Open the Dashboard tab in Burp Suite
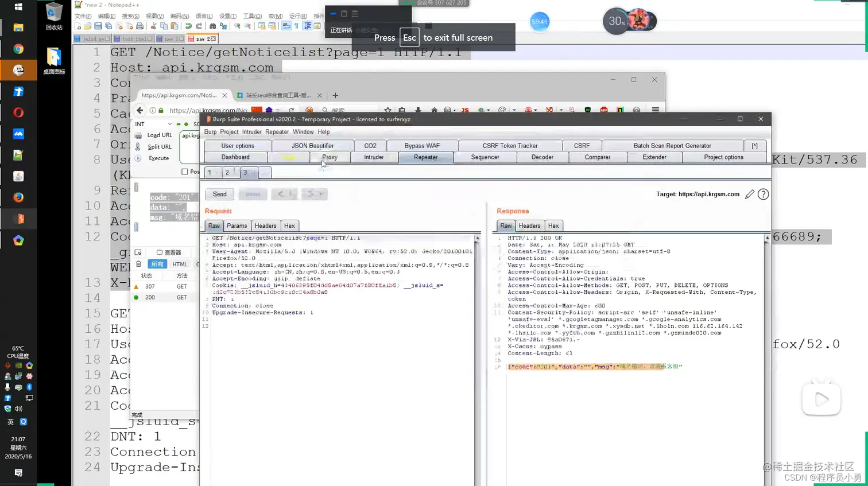This screenshot has width=868, height=486. [235, 157]
